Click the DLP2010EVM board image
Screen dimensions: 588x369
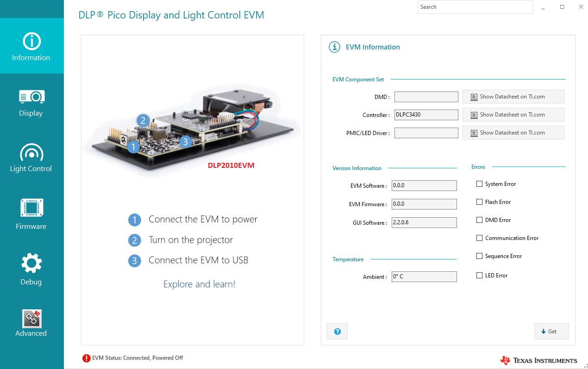pyautogui.click(x=192, y=129)
